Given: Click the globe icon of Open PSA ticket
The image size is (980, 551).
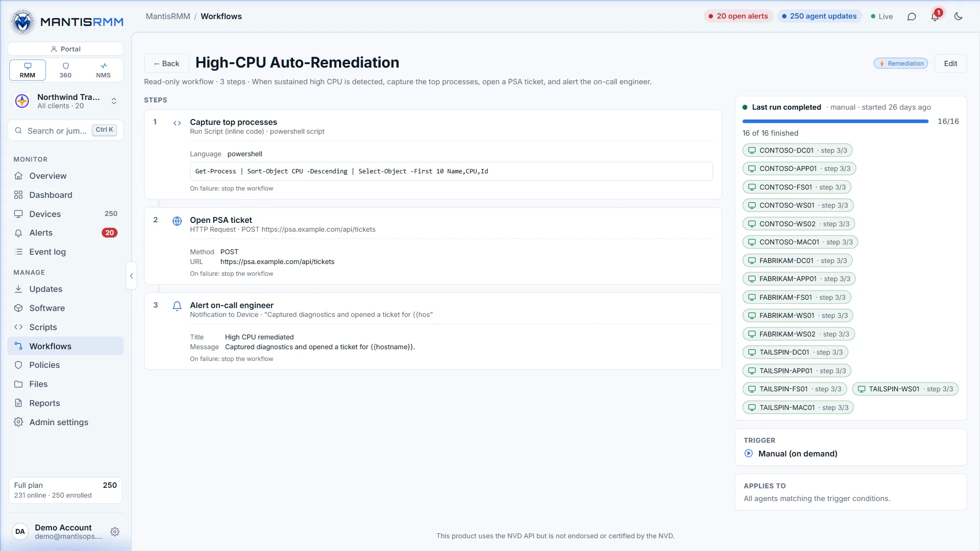Looking at the screenshot, I should point(177,221).
